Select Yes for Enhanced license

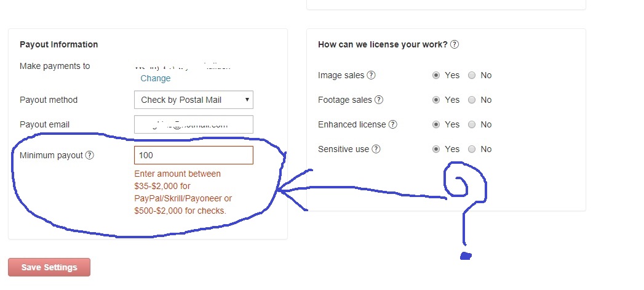pyautogui.click(x=435, y=124)
